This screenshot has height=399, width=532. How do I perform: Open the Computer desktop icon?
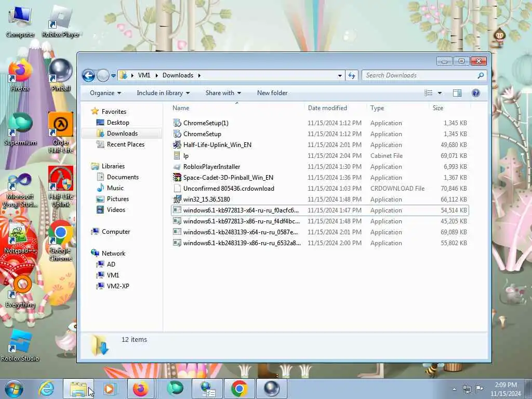point(20,22)
